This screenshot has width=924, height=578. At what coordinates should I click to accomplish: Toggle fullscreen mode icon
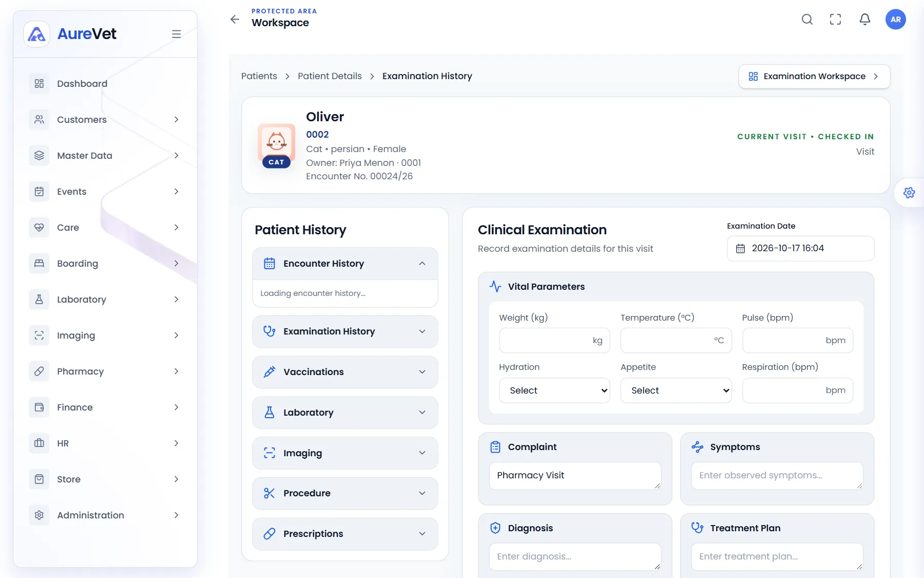(x=836, y=20)
